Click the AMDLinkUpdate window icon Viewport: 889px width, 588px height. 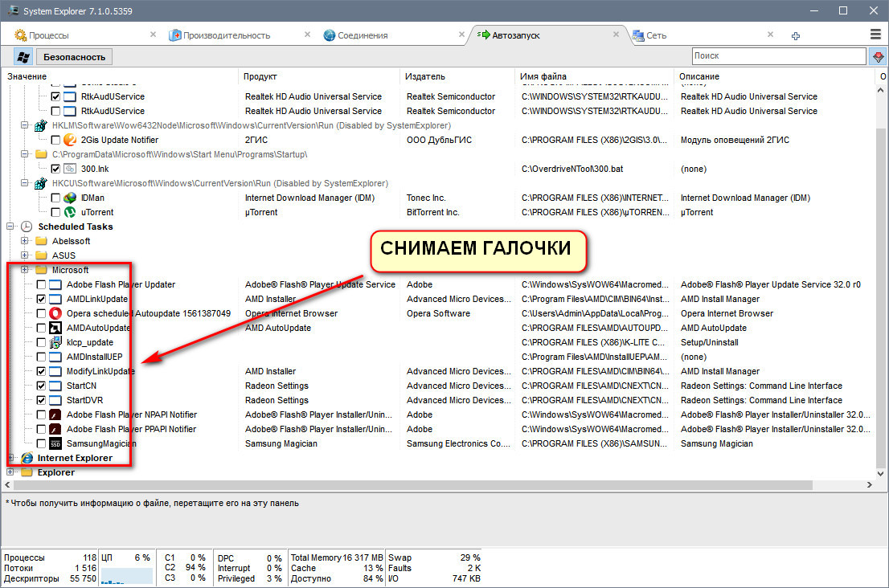pos(55,299)
